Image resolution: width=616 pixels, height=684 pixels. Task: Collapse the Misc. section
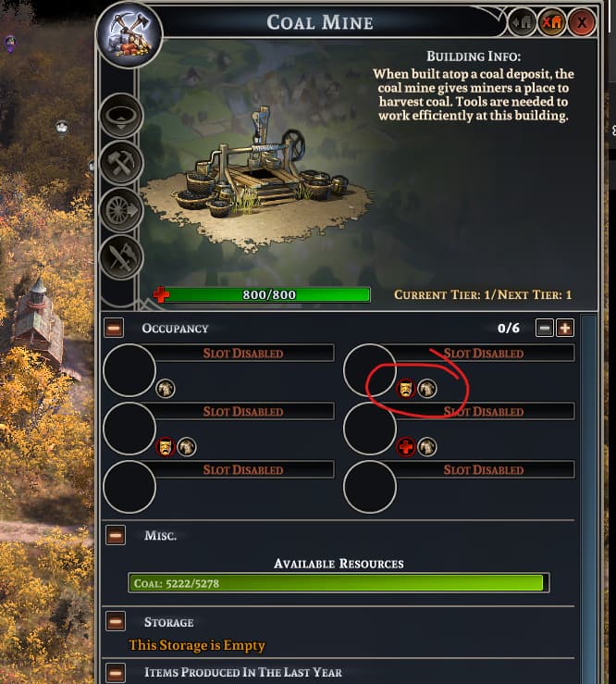click(116, 535)
